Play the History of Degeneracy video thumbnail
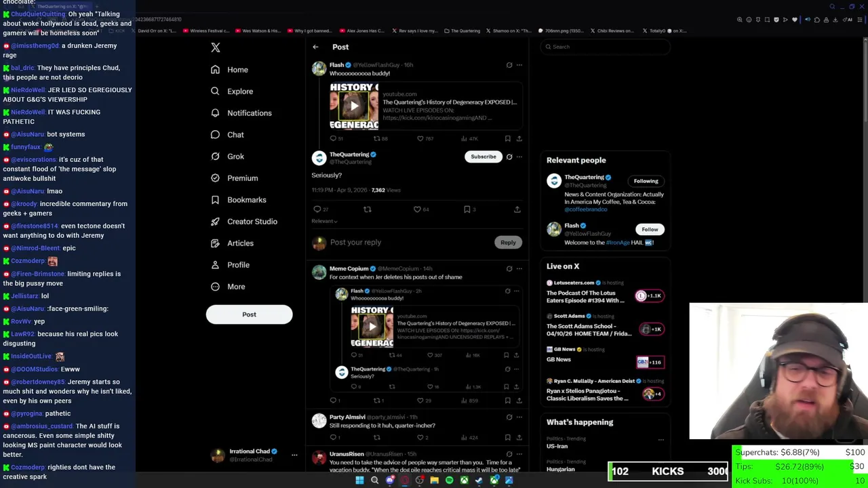The width and height of the screenshot is (868, 488). point(354,106)
